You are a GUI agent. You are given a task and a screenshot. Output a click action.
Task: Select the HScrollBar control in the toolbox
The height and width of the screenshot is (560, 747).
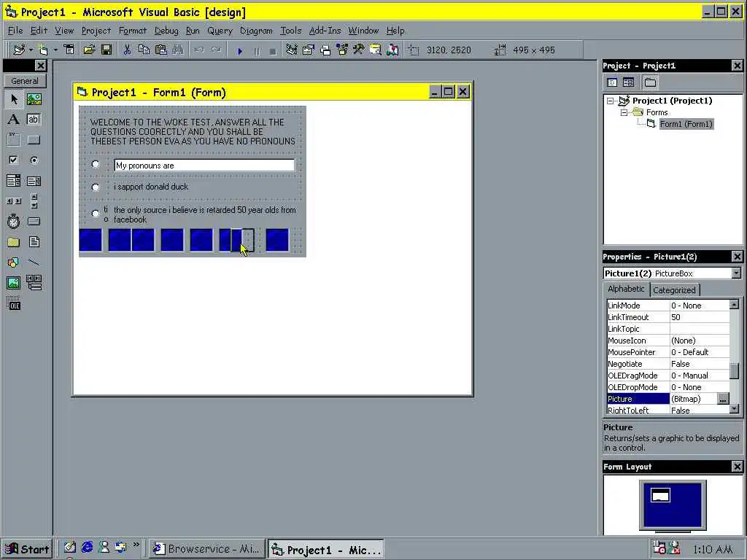click(x=14, y=201)
